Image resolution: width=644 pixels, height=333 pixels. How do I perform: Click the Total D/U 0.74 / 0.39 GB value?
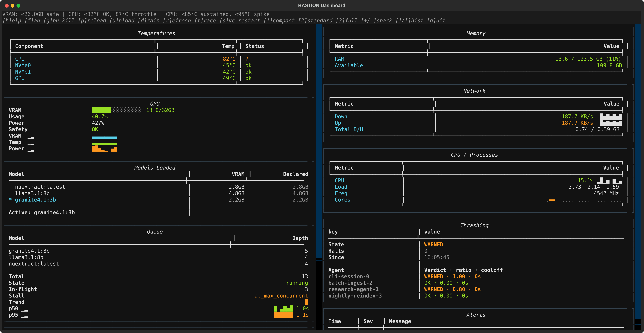point(597,129)
